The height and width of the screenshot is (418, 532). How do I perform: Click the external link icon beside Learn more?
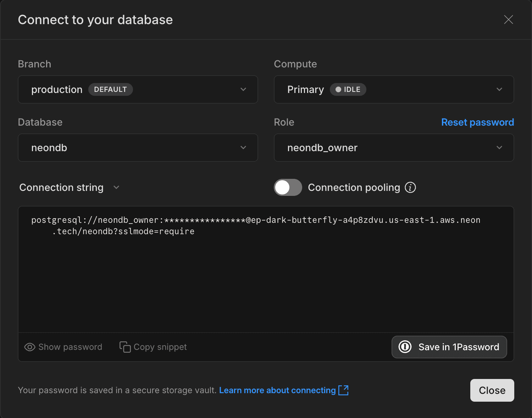point(343,390)
